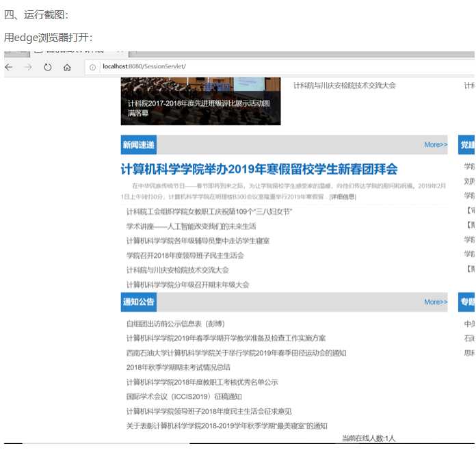
Task: Click the browser forward arrow
Action: click(28, 67)
